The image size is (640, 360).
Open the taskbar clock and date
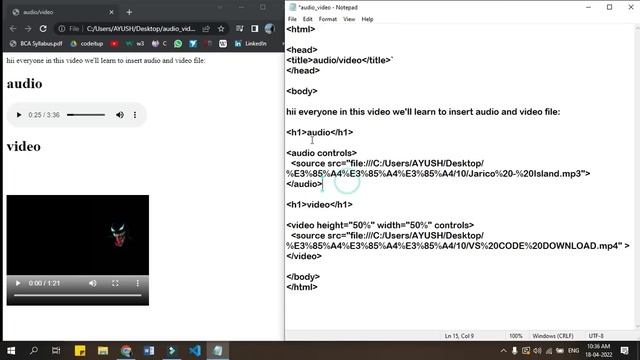pyautogui.click(x=599, y=351)
